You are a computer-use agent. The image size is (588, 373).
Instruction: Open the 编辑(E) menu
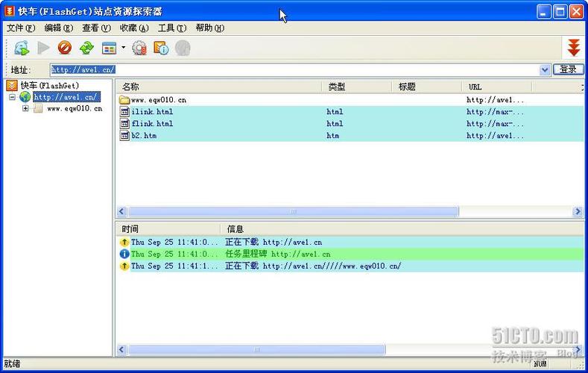click(58, 28)
